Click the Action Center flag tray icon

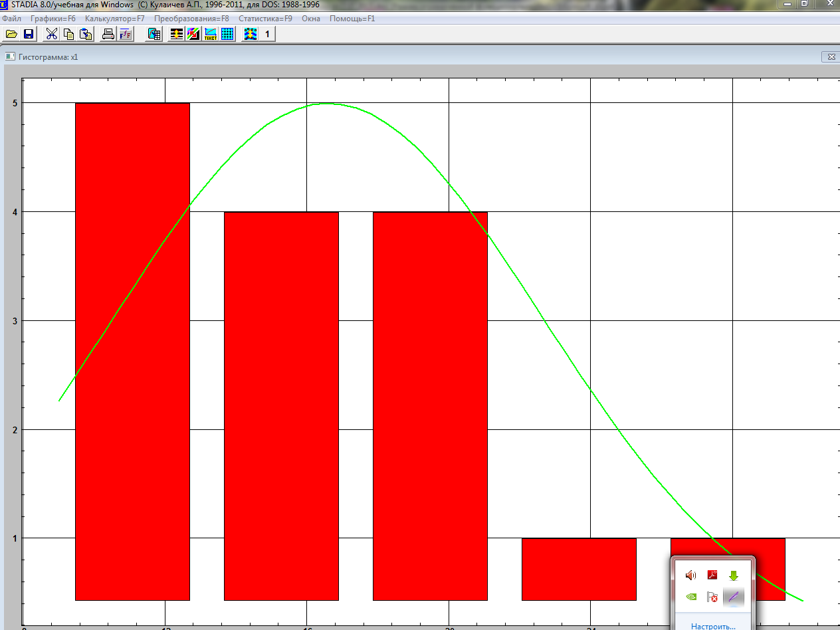point(712,597)
